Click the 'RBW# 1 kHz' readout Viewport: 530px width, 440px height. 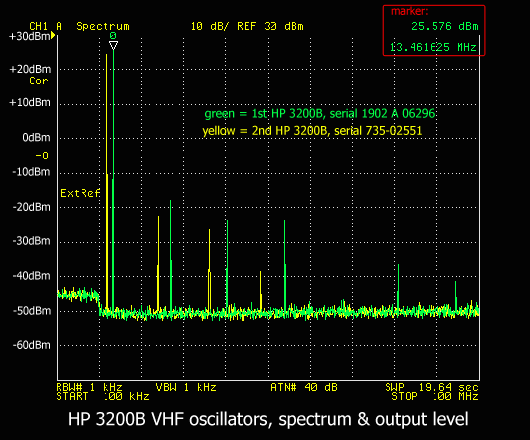[90, 387]
